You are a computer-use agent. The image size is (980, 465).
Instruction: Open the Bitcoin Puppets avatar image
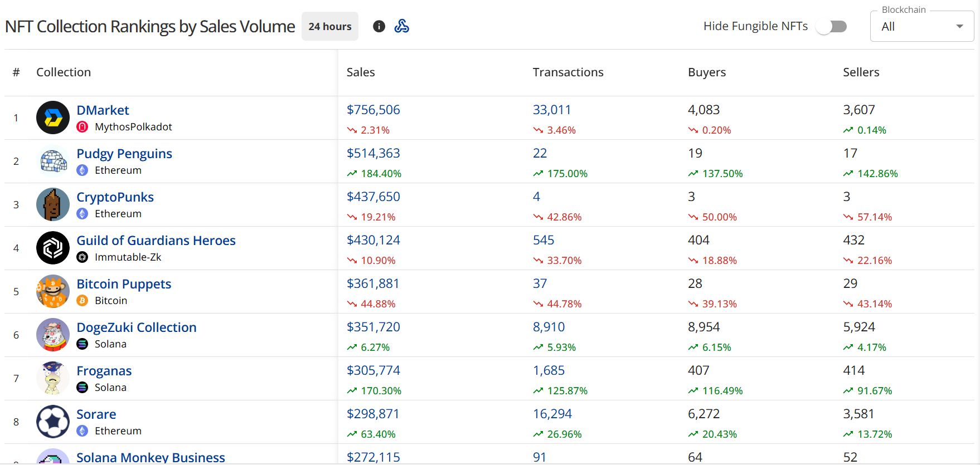click(53, 291)
